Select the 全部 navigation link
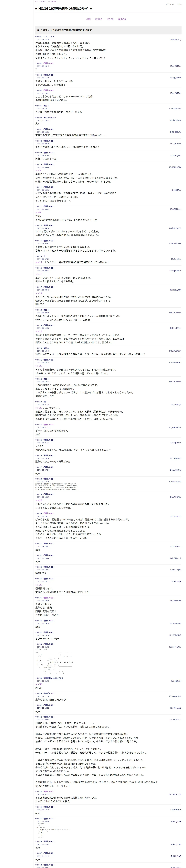This screenshot has height=868, width=186. point(88,19)
